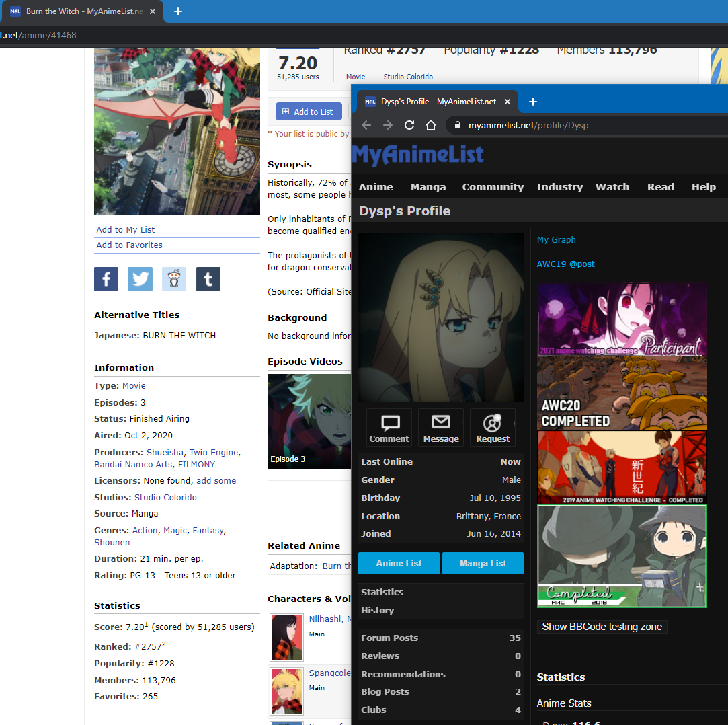Open a new tab in the front window

click(533, 102)
